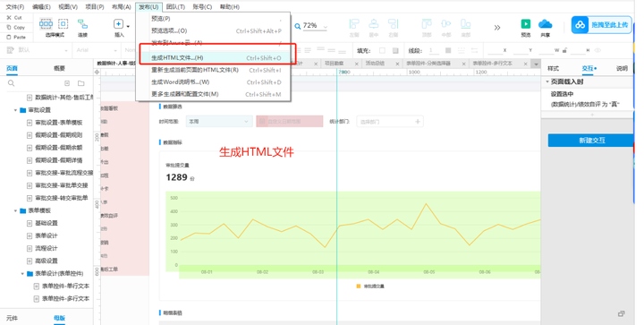The image size is (644, 325).
Task: Toggle the hidden visibility eye icon
Action: (598, 50)
